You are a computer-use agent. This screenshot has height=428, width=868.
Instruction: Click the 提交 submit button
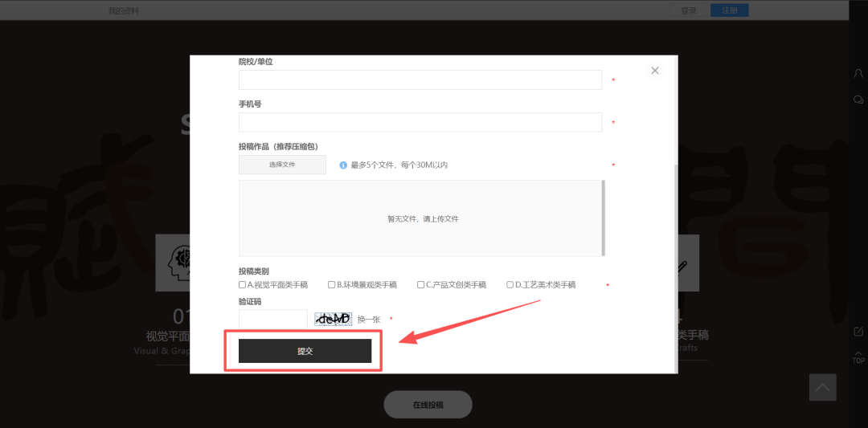coord(305,351)
